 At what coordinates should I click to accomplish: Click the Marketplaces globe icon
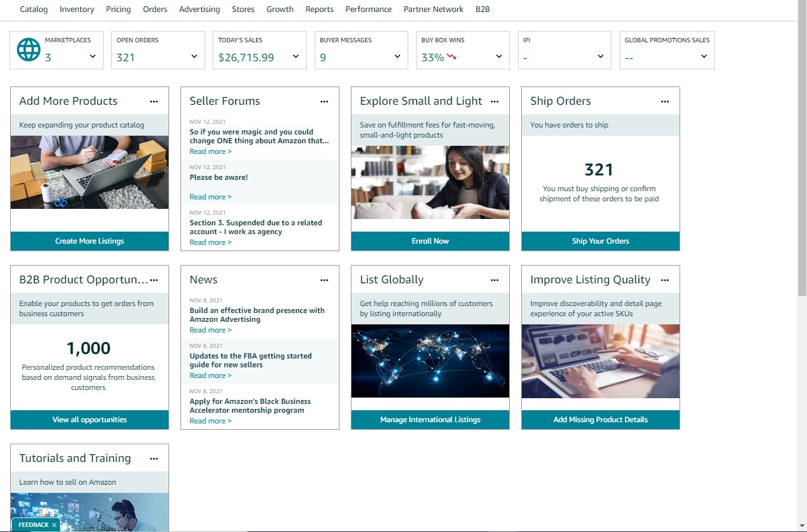[x=28, y=50]
